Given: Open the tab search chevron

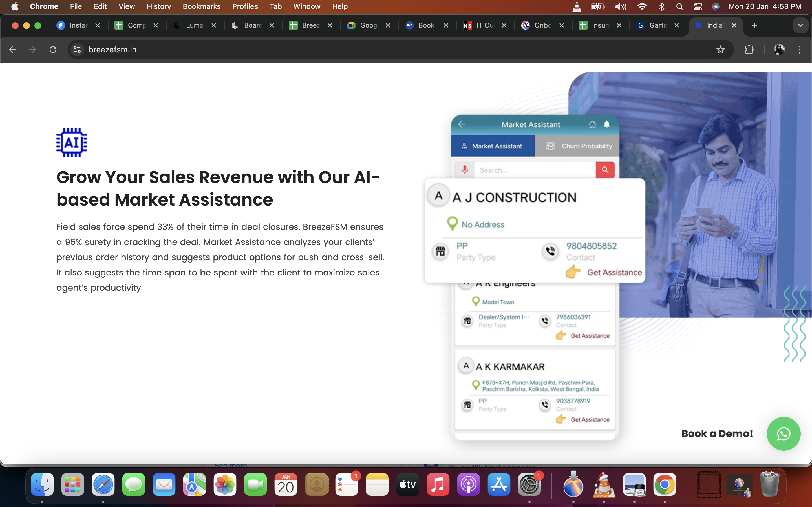Looking at the screenshot, I should 800,25.
